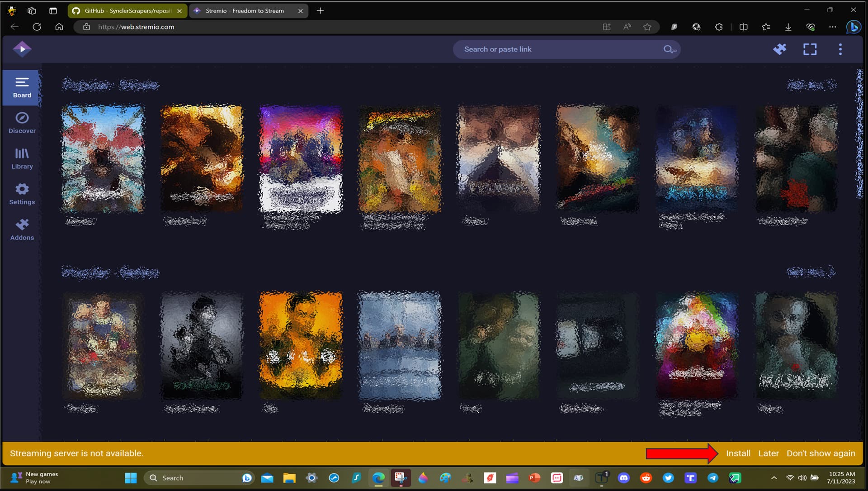868x491 pixels.
Task: Open Discord from the Windows taskbar
Action: [x=623, y=478]
